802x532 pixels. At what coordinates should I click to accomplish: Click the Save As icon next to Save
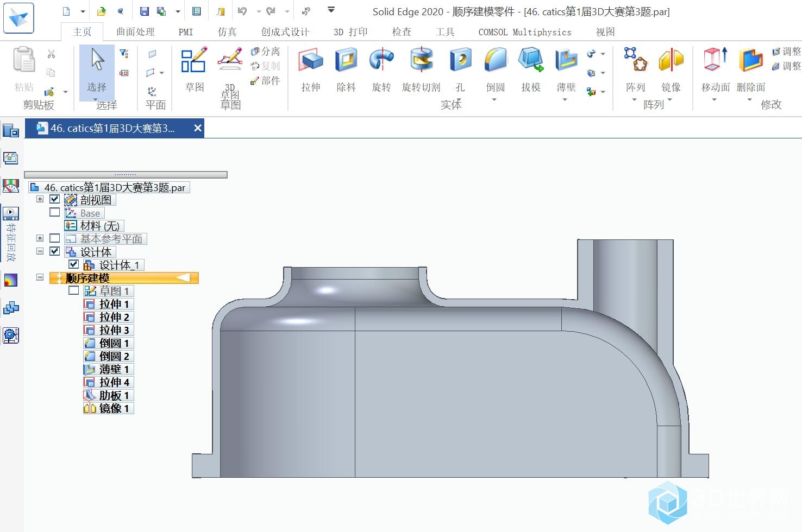[161, 11]
